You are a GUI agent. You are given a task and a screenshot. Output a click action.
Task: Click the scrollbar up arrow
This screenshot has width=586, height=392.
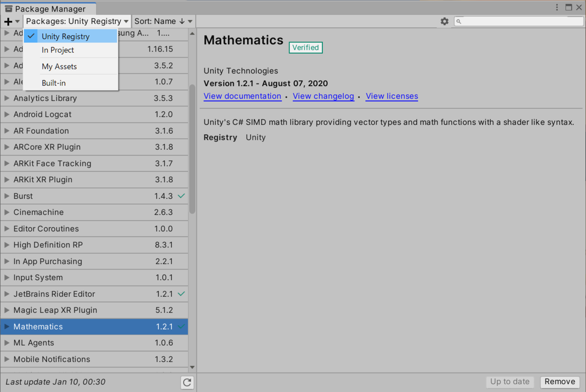[192, 34]
